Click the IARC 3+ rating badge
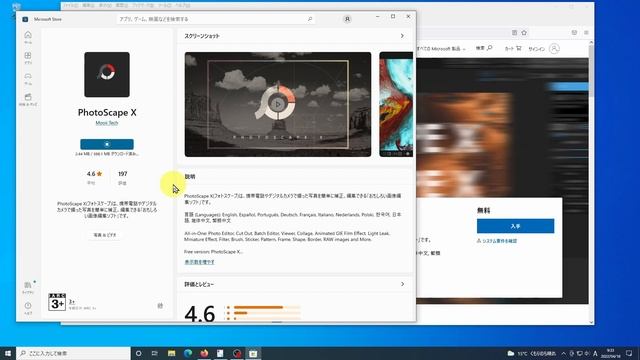The height and width of the screenshot is (360, 640). (x=57, y=302)
